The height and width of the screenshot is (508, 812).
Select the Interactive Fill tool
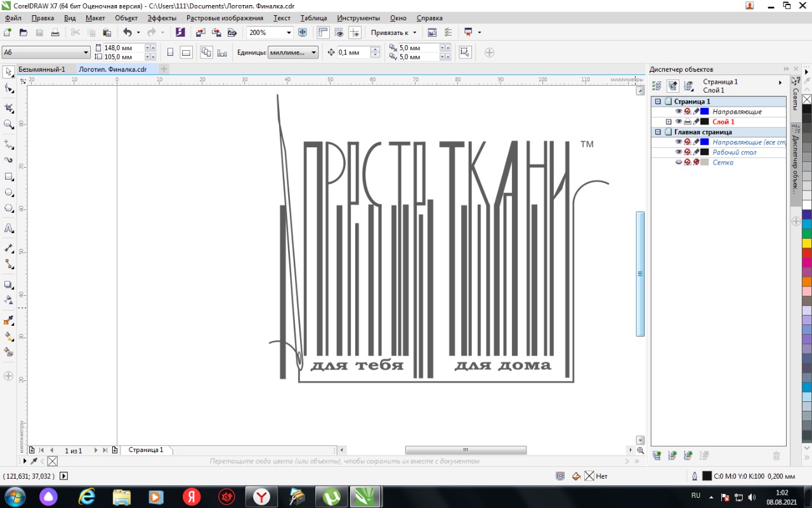9,336
